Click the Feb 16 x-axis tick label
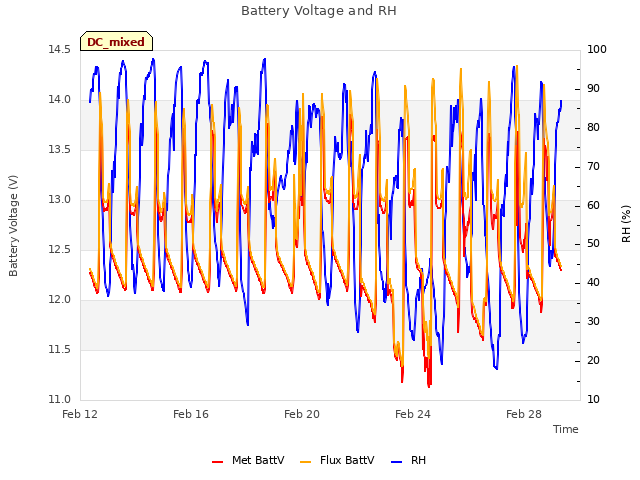640x480 pixels. 191,414
